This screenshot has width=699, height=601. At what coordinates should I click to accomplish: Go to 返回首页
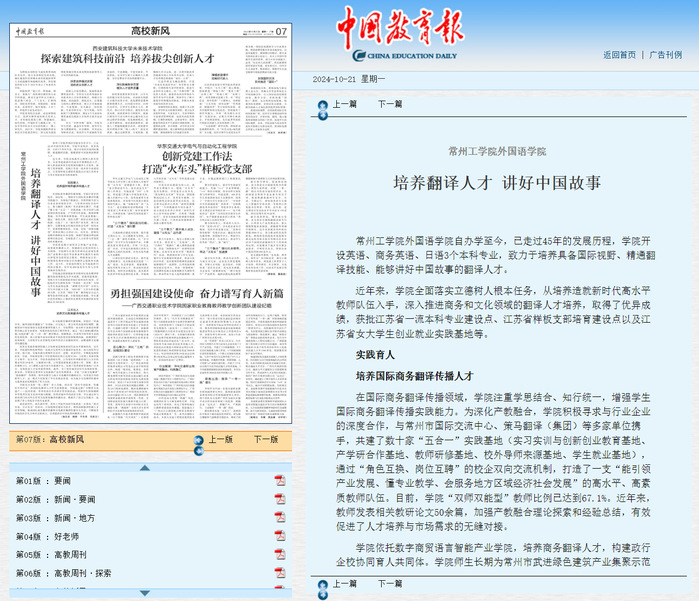tap(619, 55)
